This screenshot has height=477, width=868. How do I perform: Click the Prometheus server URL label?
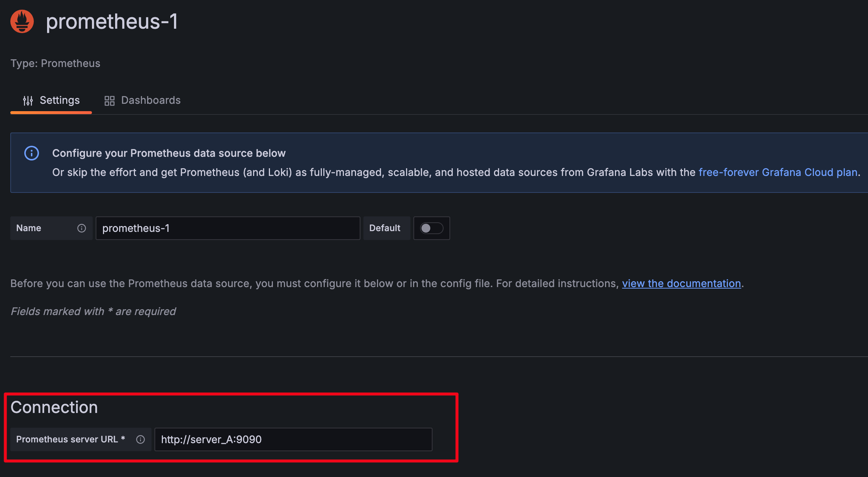(71, 439)
